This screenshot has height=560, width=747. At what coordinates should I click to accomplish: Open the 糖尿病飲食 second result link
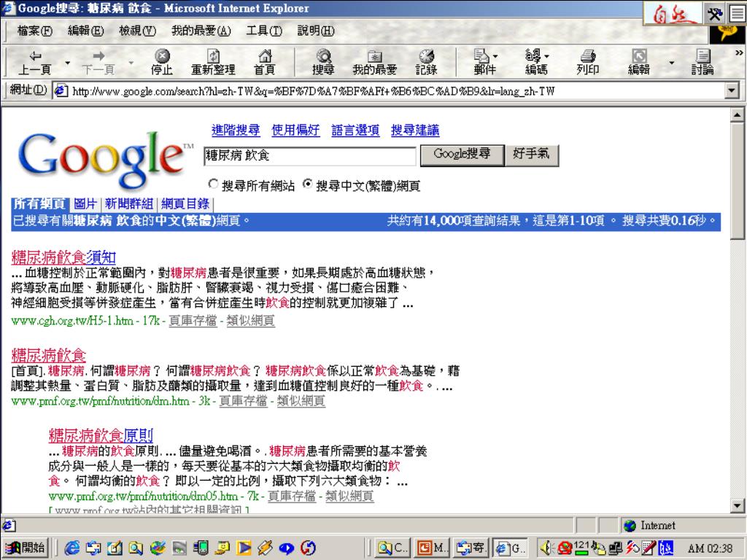(x=49, y=355)
